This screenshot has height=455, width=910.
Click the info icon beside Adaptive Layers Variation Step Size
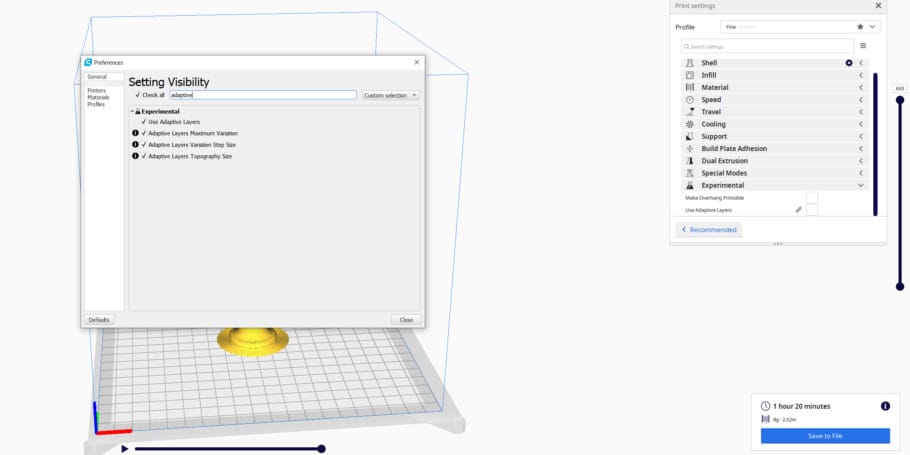click(135, 145)
